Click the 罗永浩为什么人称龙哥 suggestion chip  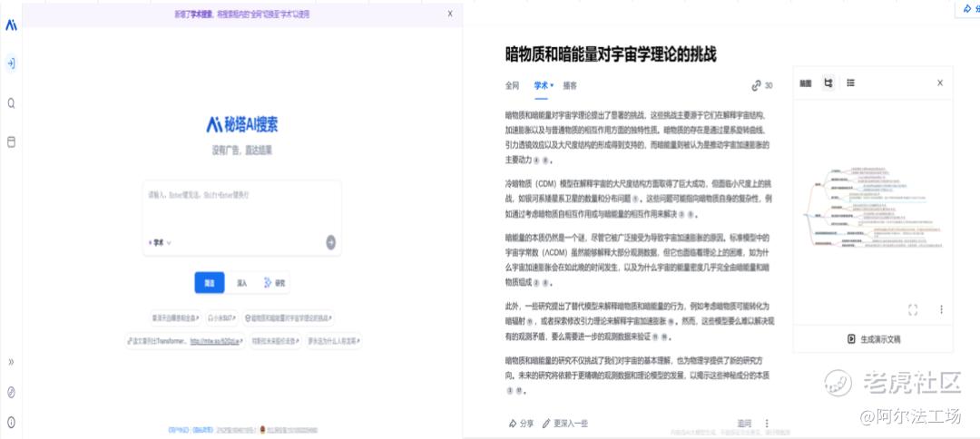click(334, 342)
